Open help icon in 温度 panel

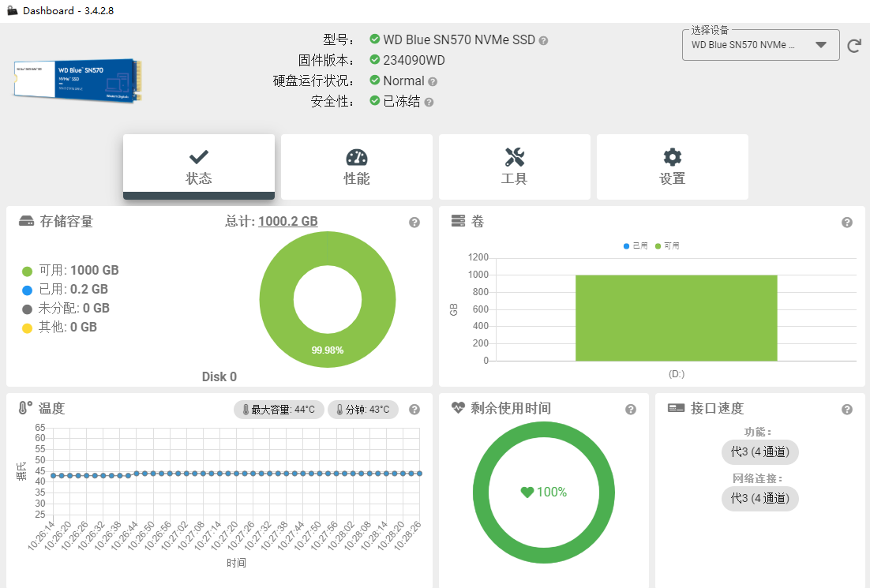(414, 410)
